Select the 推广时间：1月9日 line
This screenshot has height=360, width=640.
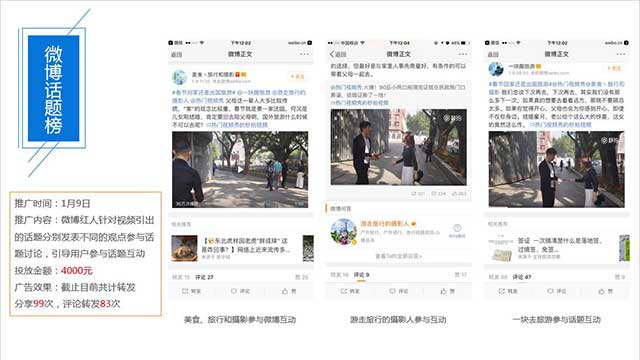click(x=52, y=203)
